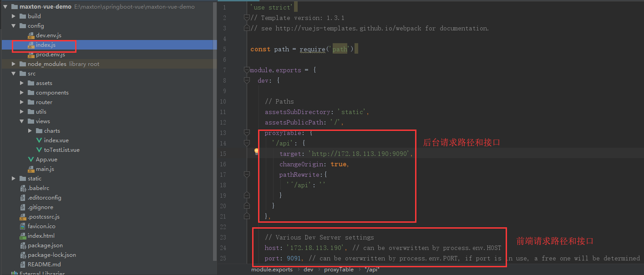Select the build folder icon
Viewport: 644px width, 275px height.
[x=22, y=16]
